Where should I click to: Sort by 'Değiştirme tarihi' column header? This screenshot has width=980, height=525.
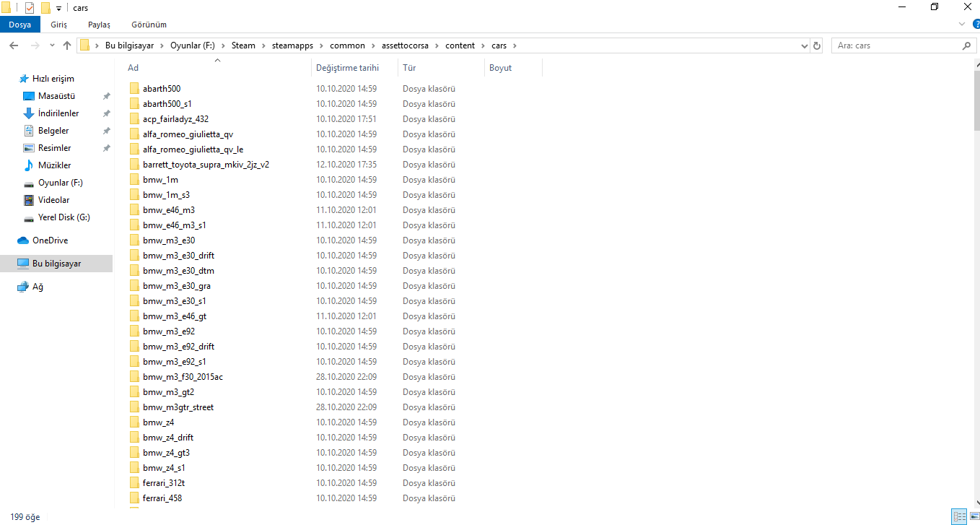tap(354, 68)
